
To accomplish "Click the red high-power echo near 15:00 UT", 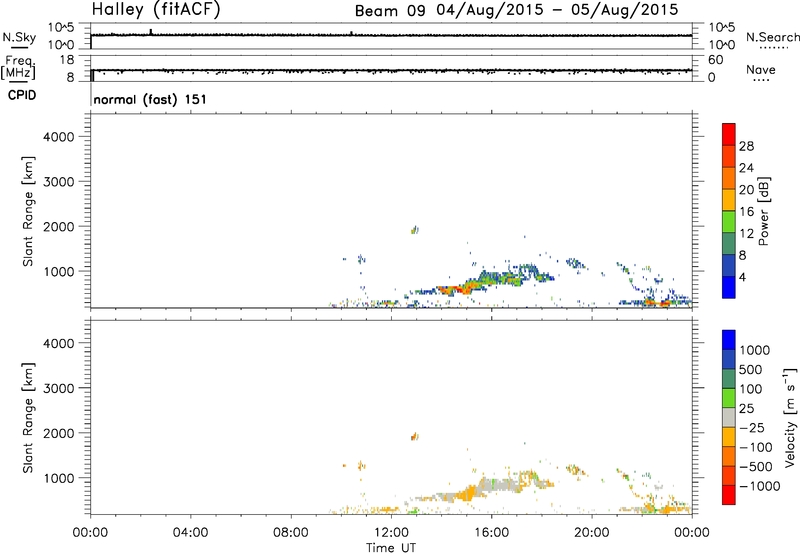I will (x=463, y=289).
